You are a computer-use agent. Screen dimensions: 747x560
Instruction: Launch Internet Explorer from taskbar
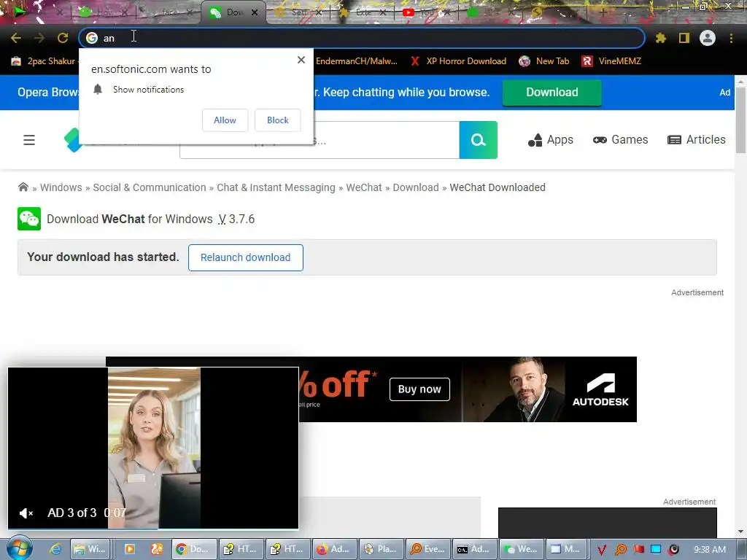point(55,549)
